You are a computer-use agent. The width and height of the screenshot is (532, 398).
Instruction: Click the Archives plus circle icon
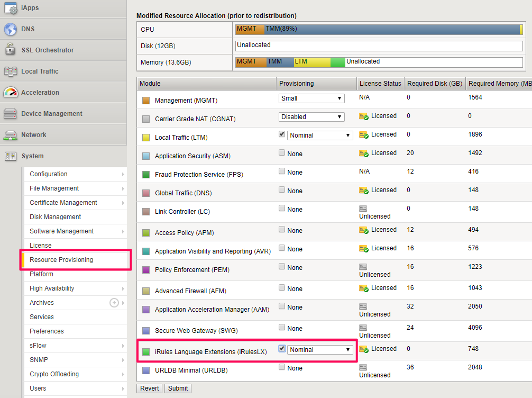point(114,303)
